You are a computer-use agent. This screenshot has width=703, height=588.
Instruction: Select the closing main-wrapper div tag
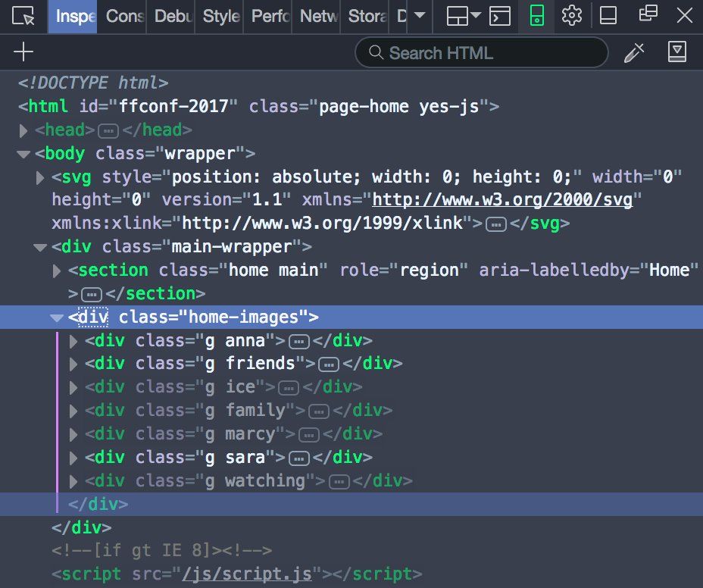point(82,527)
